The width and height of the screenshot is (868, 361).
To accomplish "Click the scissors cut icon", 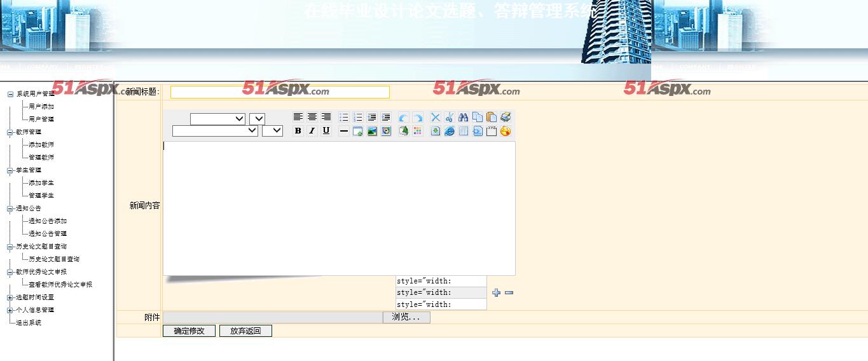I will coord(449,117).
